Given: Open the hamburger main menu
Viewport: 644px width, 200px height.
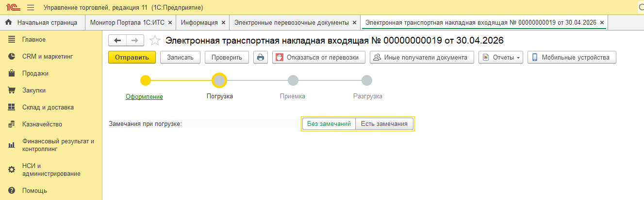Looking at the screenshot, I should [31, 8].
